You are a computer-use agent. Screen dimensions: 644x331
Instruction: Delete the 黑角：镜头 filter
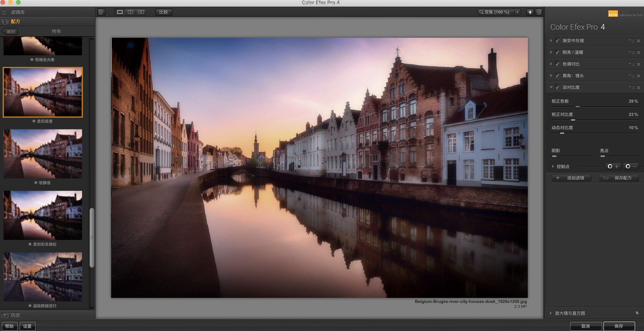click(x=638, y=76)
